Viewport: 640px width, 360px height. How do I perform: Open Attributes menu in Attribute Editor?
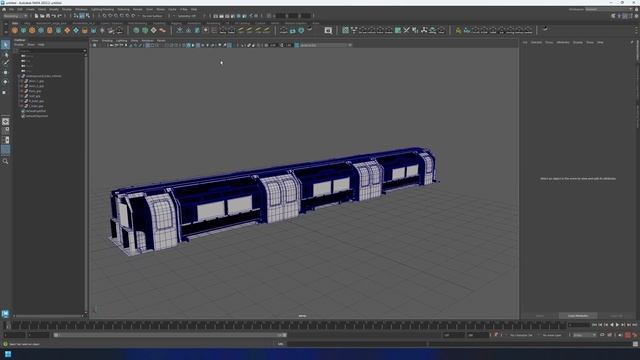pos(563,42)
